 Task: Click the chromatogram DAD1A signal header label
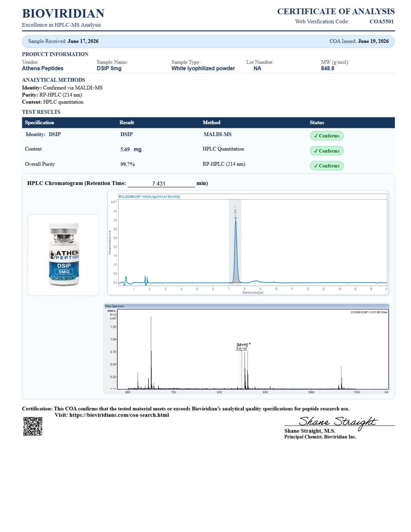click(x=150, y=197)
